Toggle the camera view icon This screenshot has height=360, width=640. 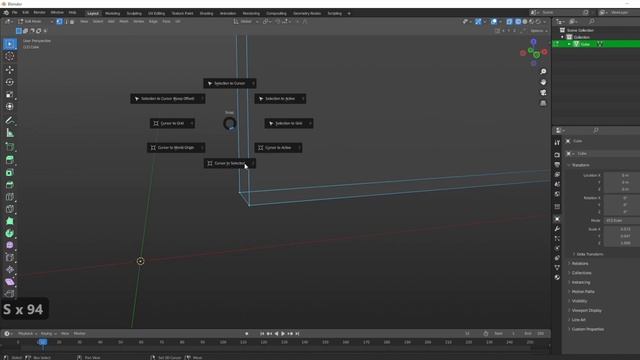point(543,93)
